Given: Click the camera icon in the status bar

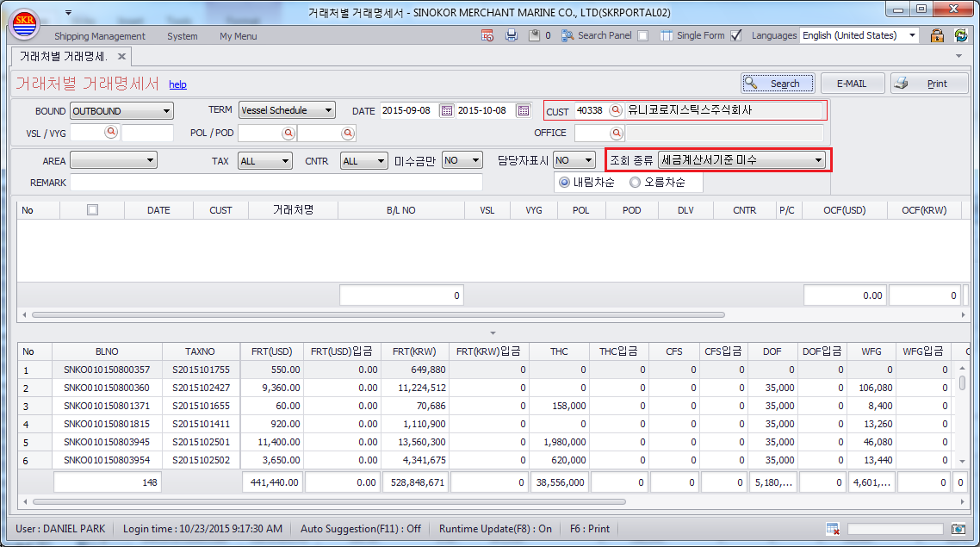Looking at the screenshot, I should [x=958, y=529].
